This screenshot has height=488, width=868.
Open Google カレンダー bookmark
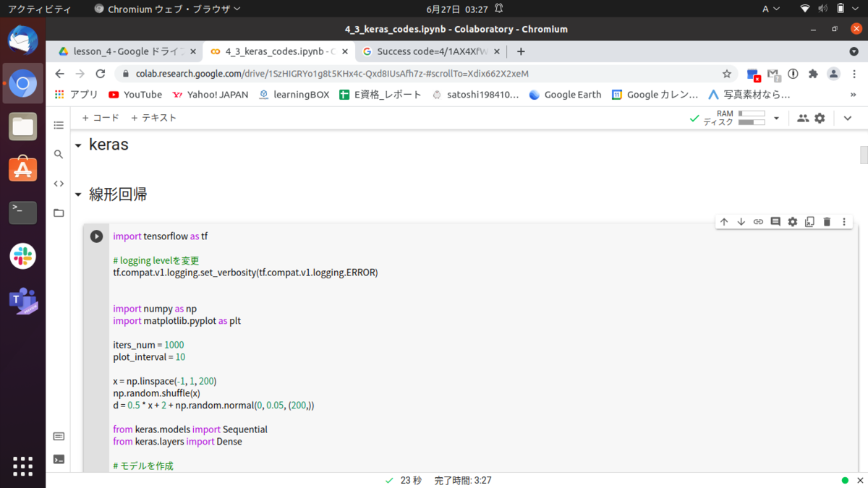[x=655, y=95]
